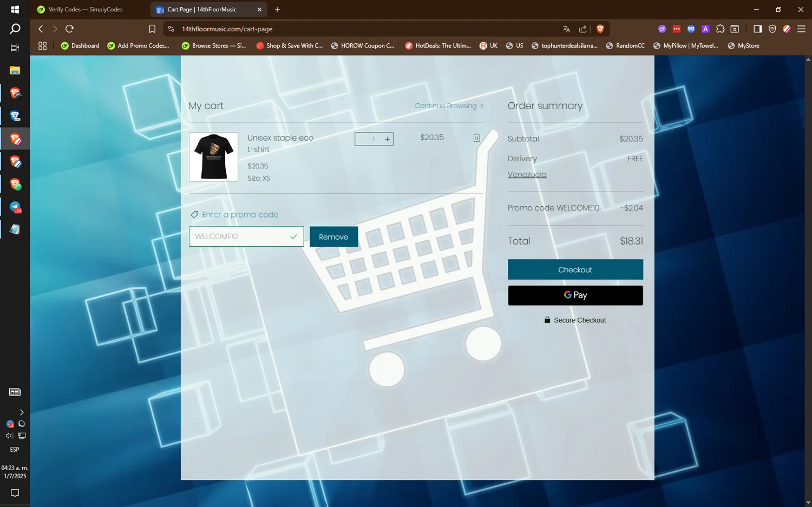Screen dimensions: 812x507
Task: Open the US bookmark
Action: [x=514, y=46]
